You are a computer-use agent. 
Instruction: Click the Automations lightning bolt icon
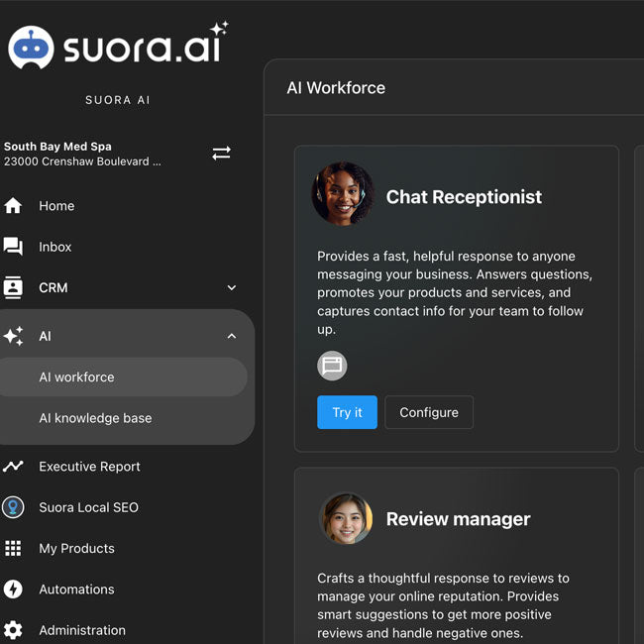[x=13, y=590]
